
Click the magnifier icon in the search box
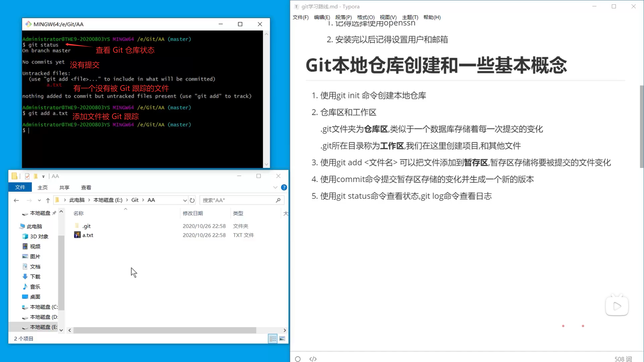point(278,200)
